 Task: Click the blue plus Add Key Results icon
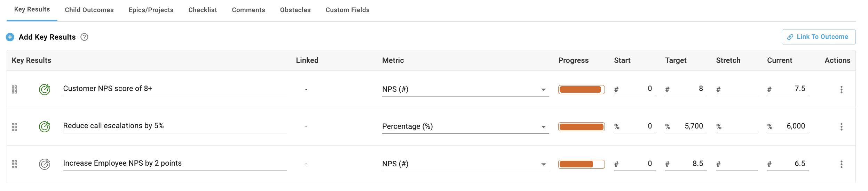click(10, 37)
